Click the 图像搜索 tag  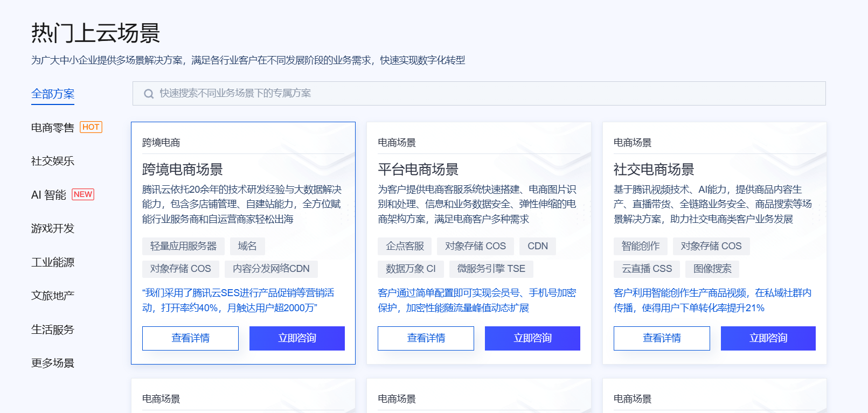[712, 269]
